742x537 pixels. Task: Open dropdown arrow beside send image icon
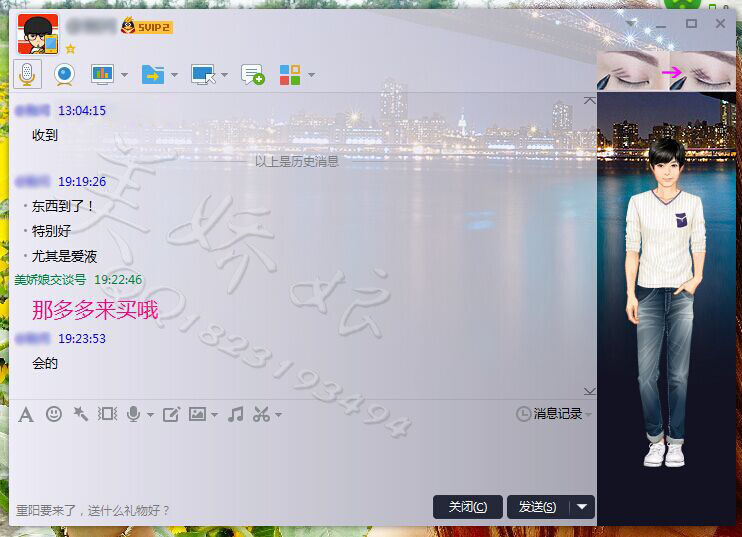(x=214, y=415)
